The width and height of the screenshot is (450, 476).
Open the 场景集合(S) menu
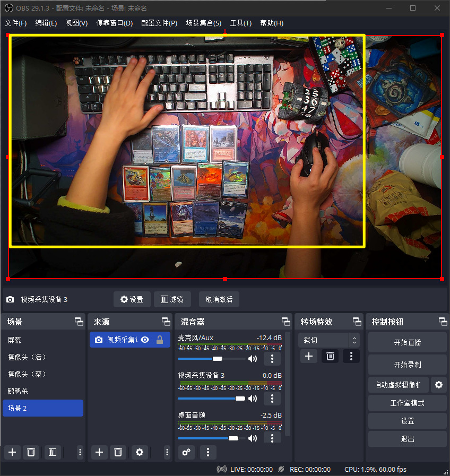(203, 23)
